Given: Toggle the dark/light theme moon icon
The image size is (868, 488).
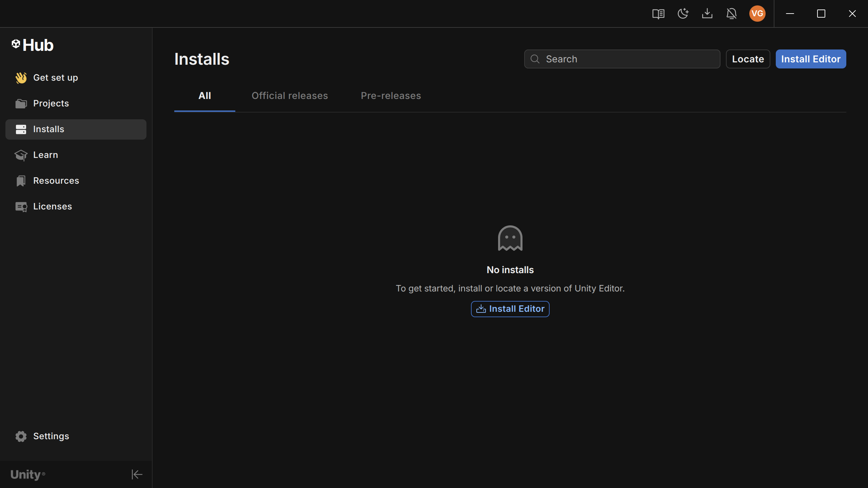Looking at the screenshot, I should [683, 14].
